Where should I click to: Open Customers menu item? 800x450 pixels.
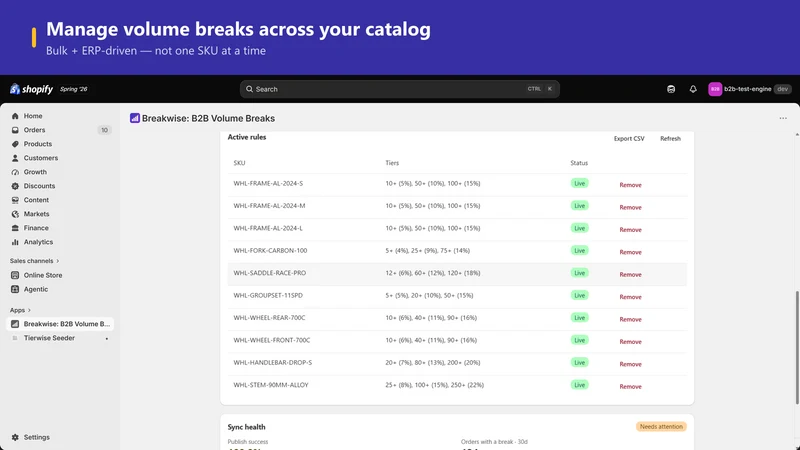coord(41,158)
